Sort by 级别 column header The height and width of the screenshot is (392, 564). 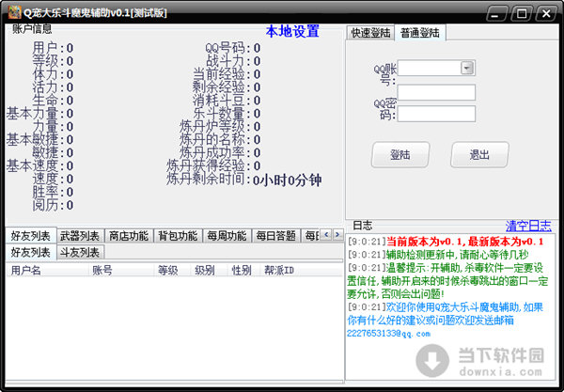(x=209, y=271)
